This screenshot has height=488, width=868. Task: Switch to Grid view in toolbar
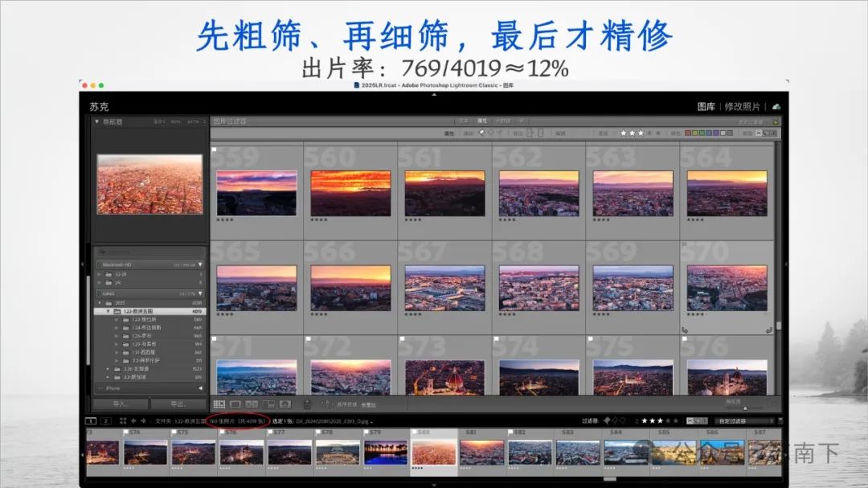coord(219,404)
